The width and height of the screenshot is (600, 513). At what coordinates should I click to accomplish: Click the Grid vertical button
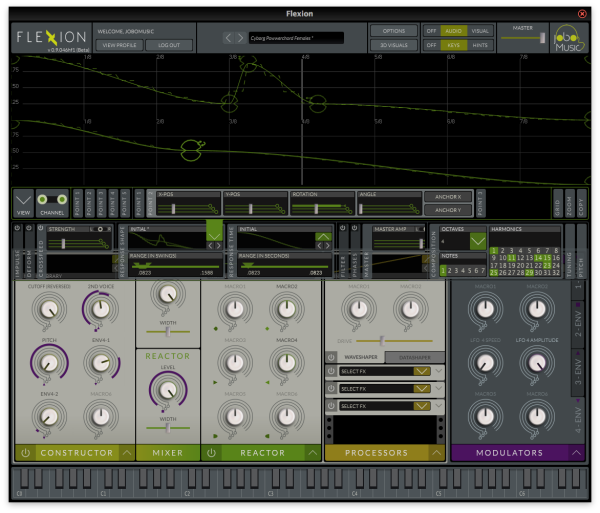click(558, 204)
